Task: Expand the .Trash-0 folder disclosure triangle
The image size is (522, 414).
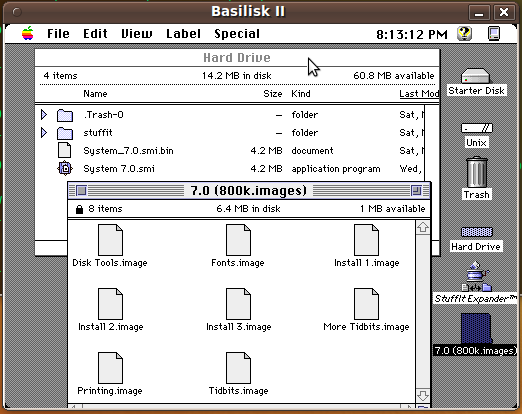Action: tap(44, 115)
